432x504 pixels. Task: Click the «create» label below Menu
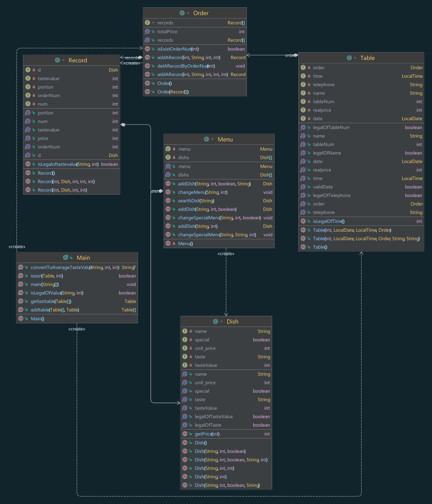tap(226, 254)
